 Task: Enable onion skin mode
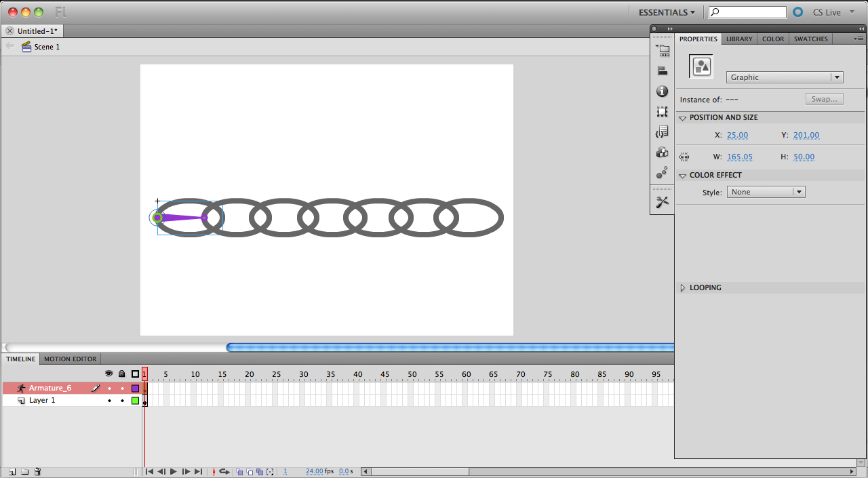pyautogui.click(x=239, y=471)
